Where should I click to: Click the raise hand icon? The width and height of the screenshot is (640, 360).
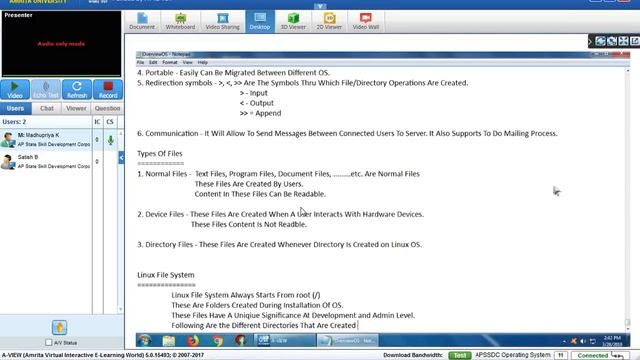(59, 327)
